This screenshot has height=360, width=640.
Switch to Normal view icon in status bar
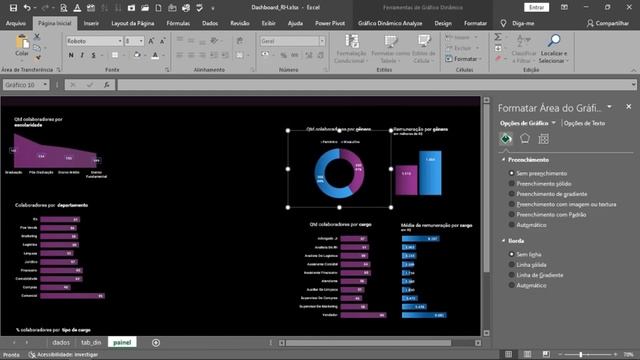point(509,354)
